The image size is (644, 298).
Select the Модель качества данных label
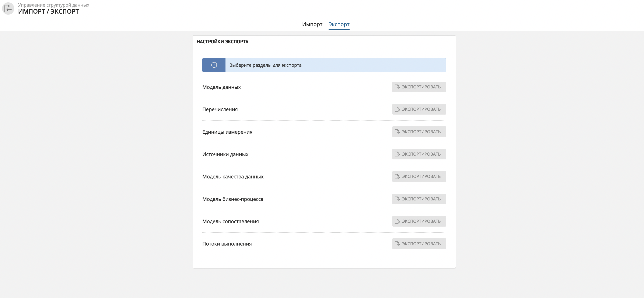[233, 177]
